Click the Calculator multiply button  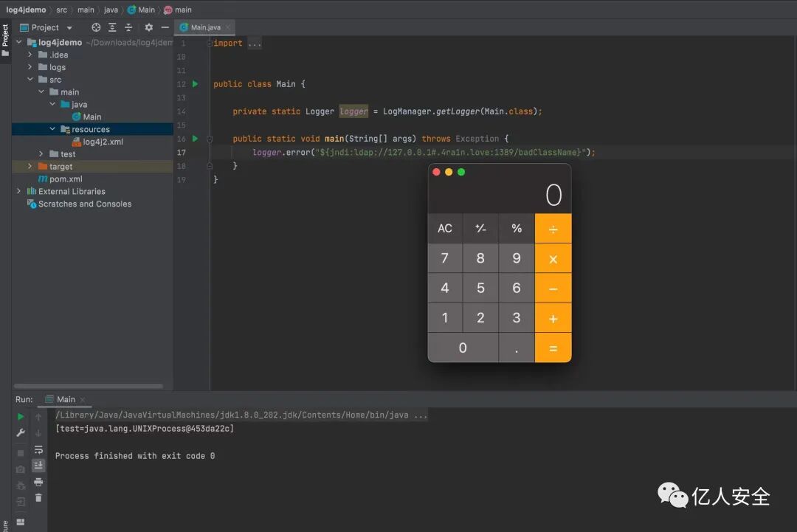point(553,259)
